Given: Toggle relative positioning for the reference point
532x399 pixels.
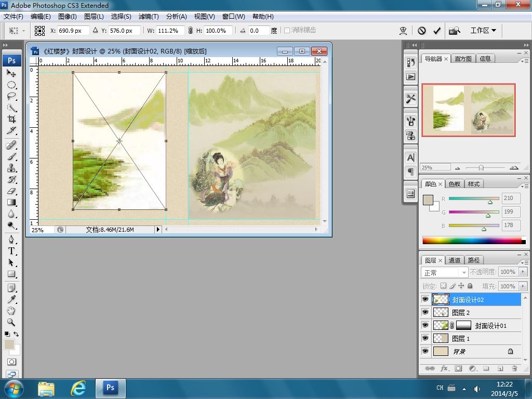Looking at the screenshot, I should pos(96,30).
